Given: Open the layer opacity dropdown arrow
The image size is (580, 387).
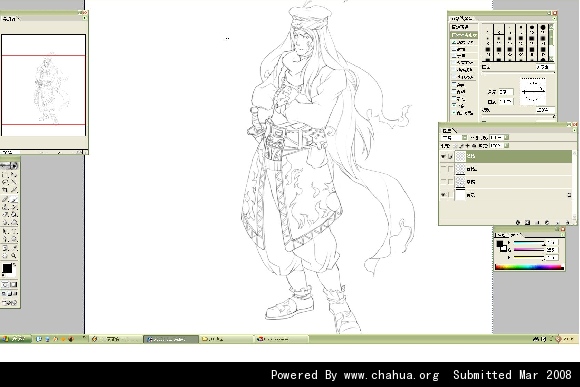Looking at the screenshot, I should (506, 137).
